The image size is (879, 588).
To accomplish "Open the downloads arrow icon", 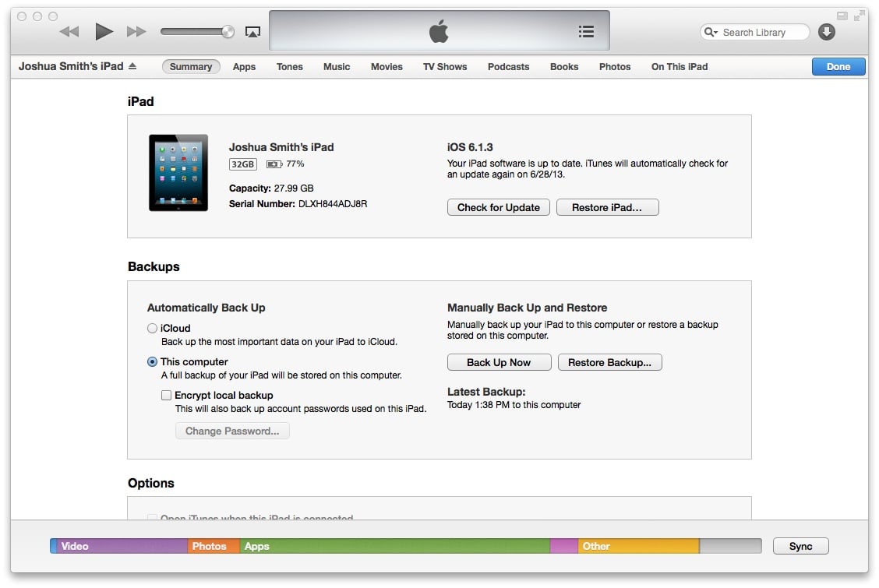I will click(x=826, y=32).
